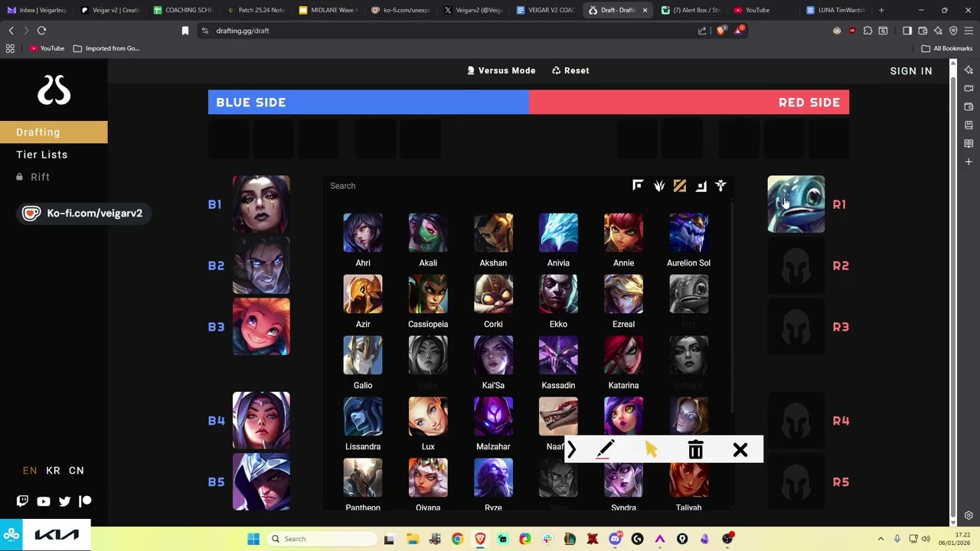Select the Anivia champion portrait

click(558, 233)
